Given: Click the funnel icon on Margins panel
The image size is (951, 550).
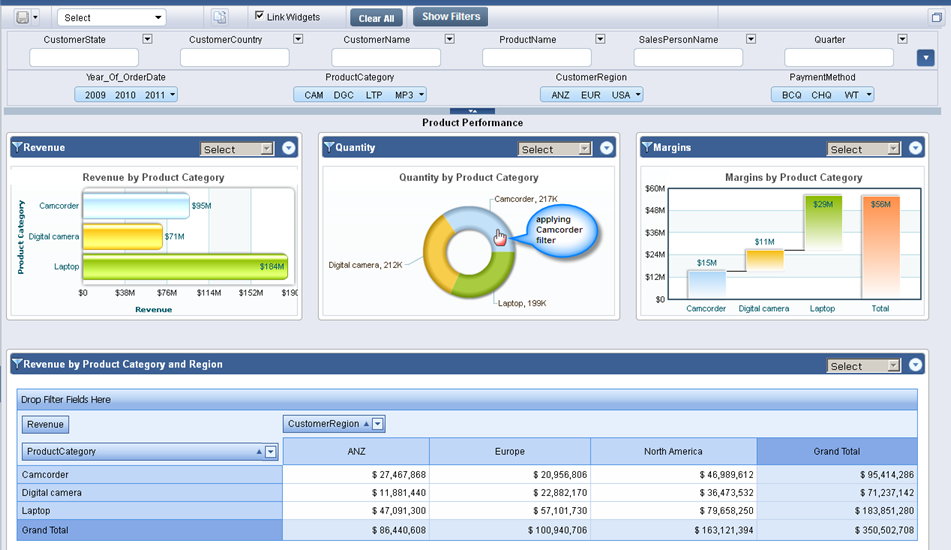Looking at the screenshot, I should pyautogui.click(x=646, y=148).
